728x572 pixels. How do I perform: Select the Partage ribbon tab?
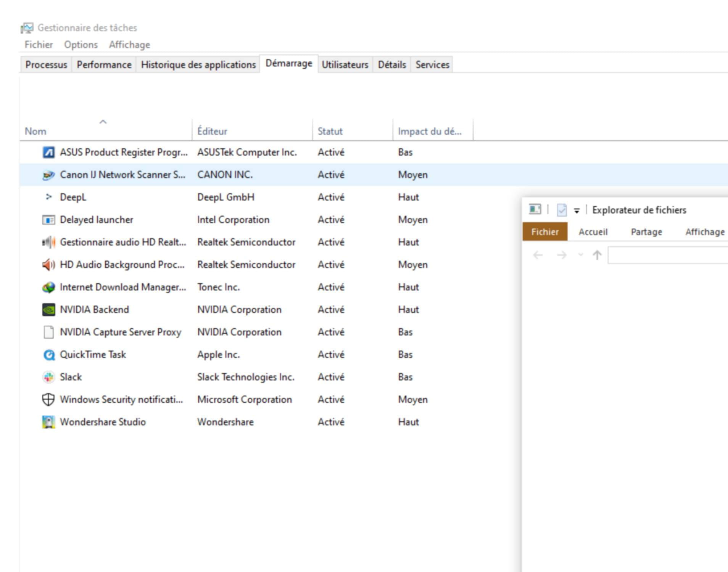pyautogui.click(x=646, y=232)
